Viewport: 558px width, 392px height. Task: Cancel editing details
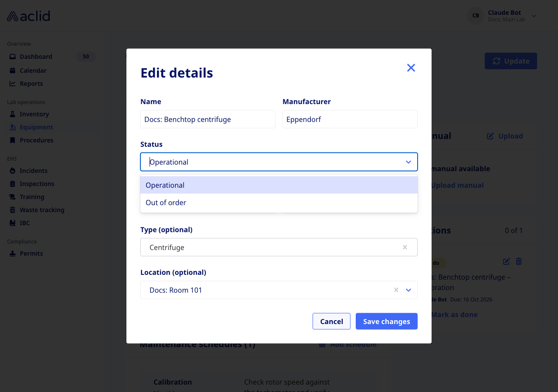pyautogui.click(x=331, y=321)
